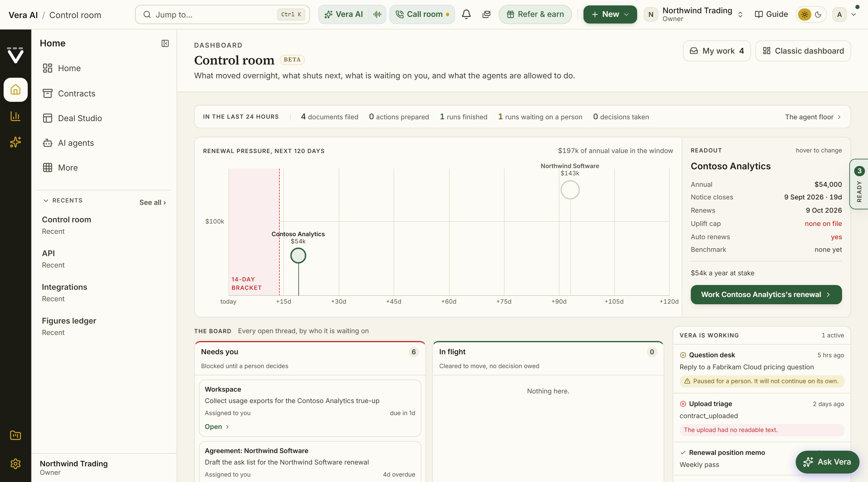Open Contracts in the sidebar
Screen dimensions: 868x482
pyautogui.click(x=104, y=93)
